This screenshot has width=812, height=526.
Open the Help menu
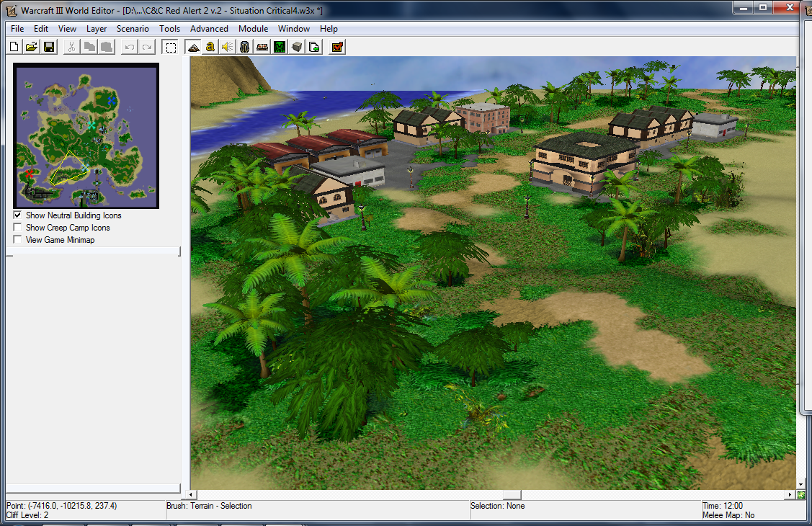329,29
